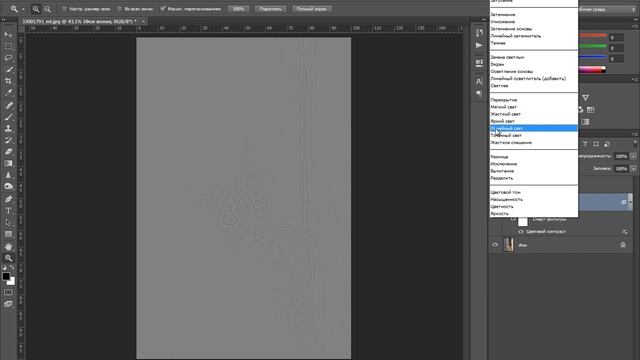The width and height of the screenshot is (640, 360).
Task: Open the opacity slider dropdown arrow
Action: (633, 156)
